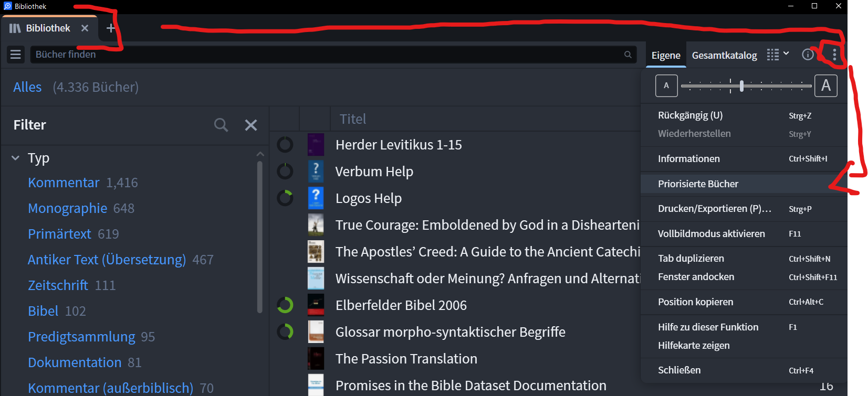
Task: Close the Filter sidebar
Action: pyautogui.click(x=251, y=125)
